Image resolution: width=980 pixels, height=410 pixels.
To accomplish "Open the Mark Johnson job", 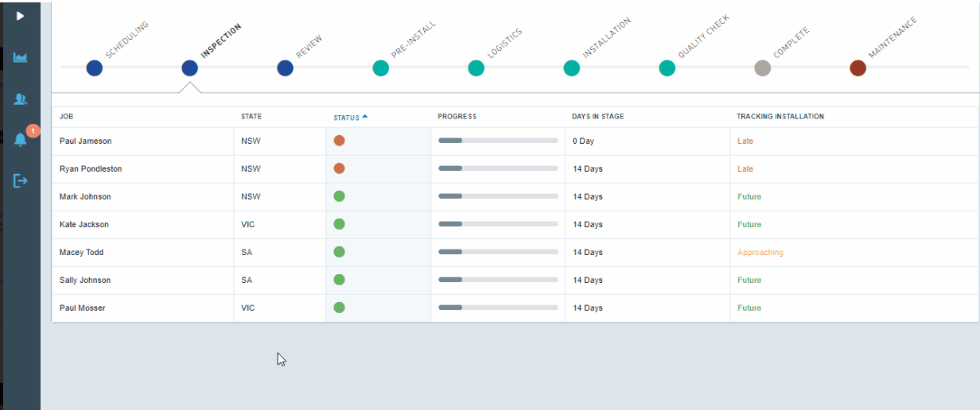I will pos(85,196).
